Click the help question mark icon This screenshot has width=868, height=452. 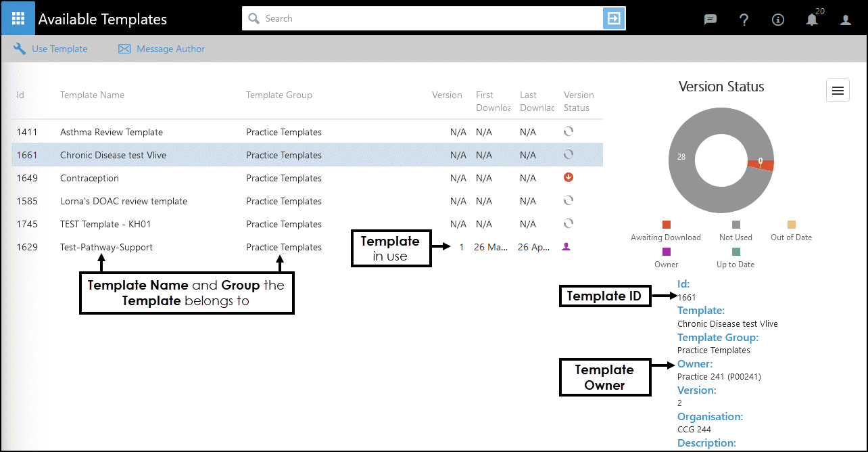pyautogui.click(x=744, y=20)
